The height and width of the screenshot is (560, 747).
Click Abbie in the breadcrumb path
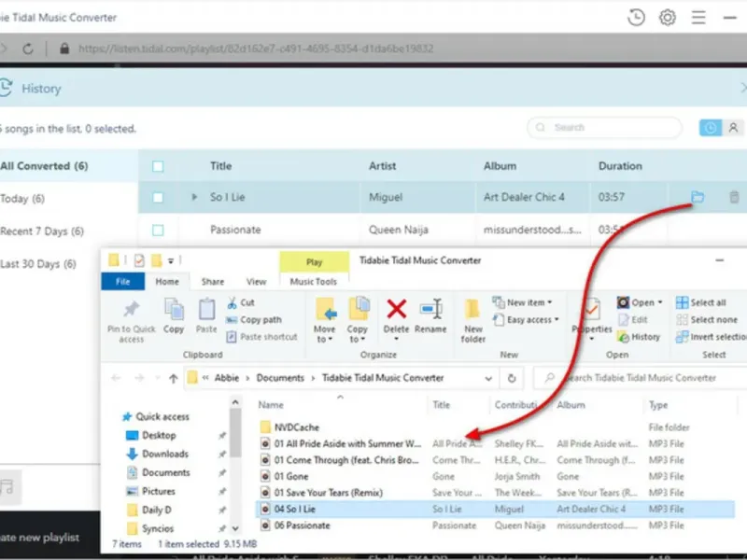point(227,378)
